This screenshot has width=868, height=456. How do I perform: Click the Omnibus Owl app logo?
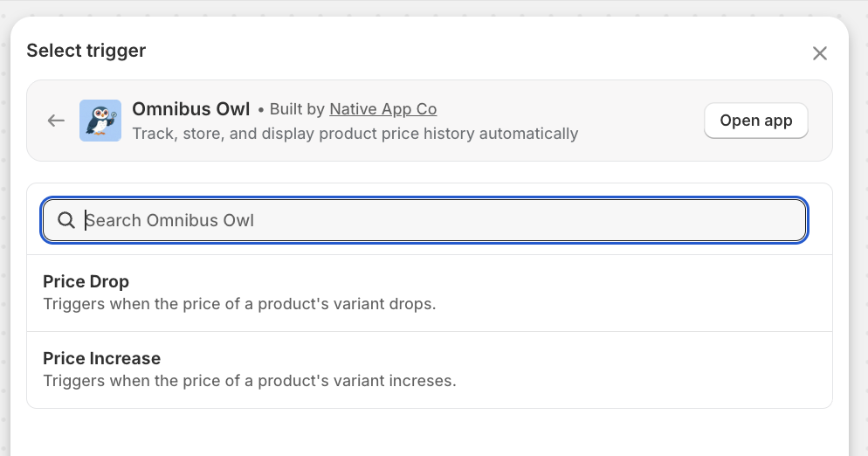[100, 121]
